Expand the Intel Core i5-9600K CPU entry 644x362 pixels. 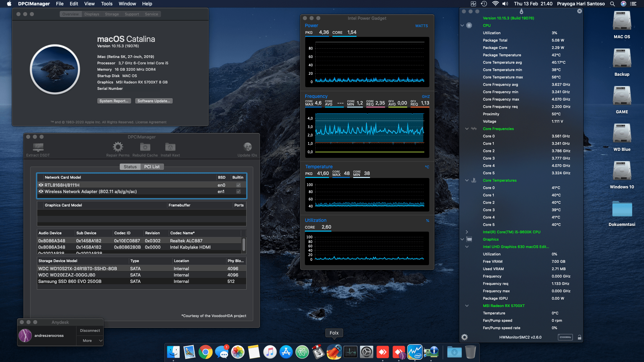tap(467, 232)
